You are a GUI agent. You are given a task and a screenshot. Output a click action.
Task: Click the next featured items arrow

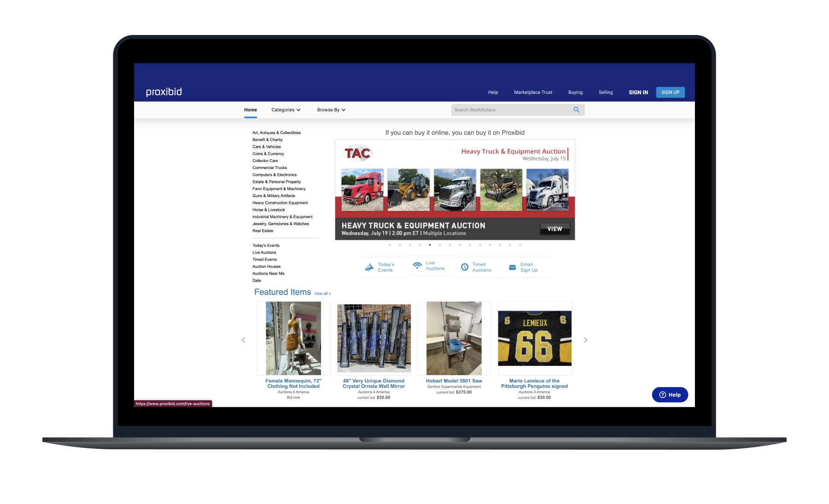click(585, 340)
